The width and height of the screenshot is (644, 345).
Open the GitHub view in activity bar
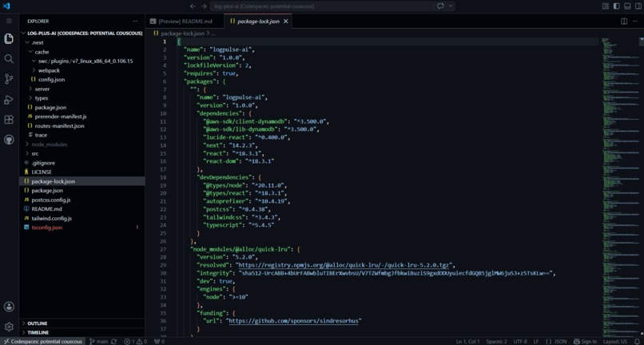[9, 140]
